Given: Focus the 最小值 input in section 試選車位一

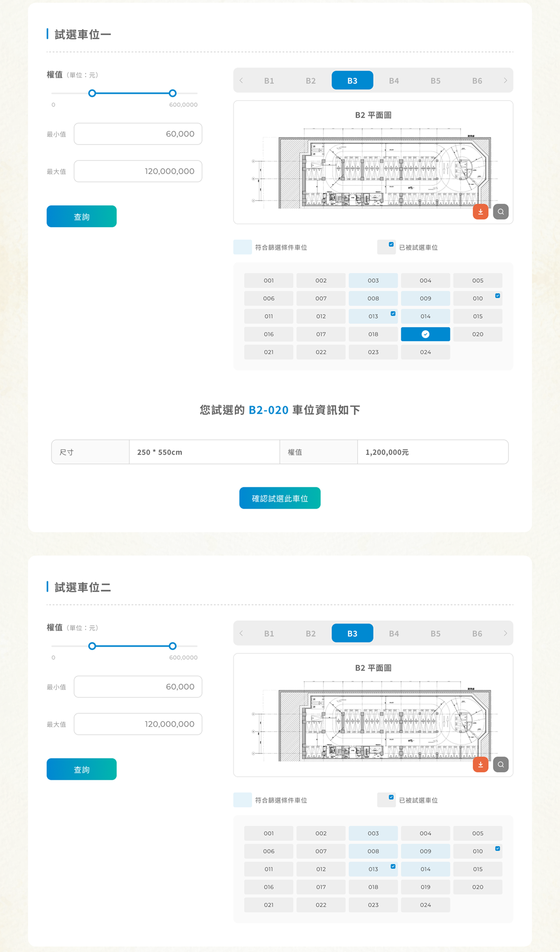Looking at the screenshot, I should click(138, 134).
